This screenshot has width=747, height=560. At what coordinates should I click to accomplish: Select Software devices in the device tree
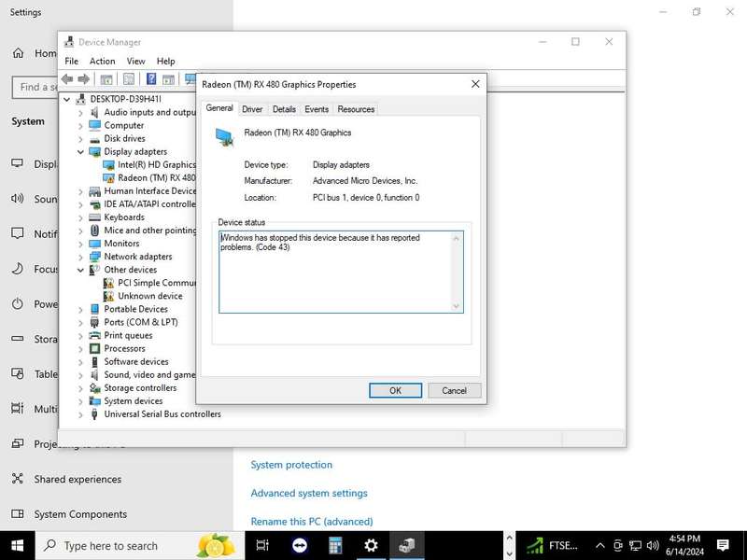tap(136, 362)
